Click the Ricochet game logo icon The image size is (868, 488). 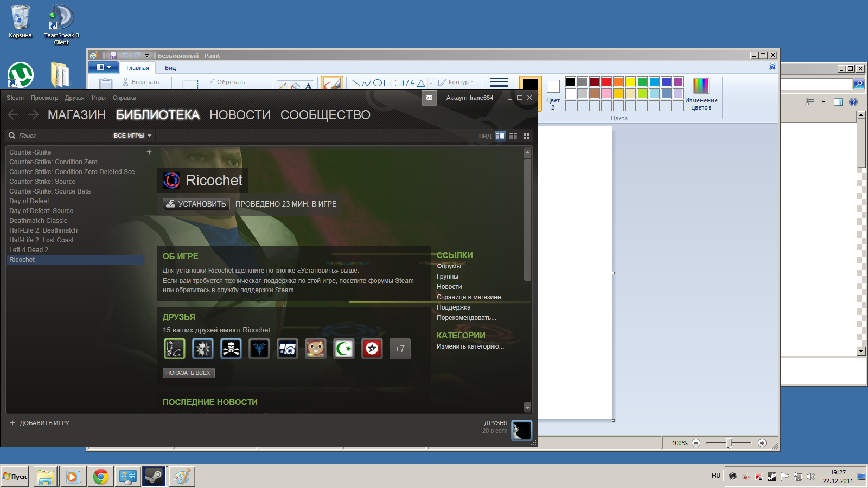(x=171, y=180)
